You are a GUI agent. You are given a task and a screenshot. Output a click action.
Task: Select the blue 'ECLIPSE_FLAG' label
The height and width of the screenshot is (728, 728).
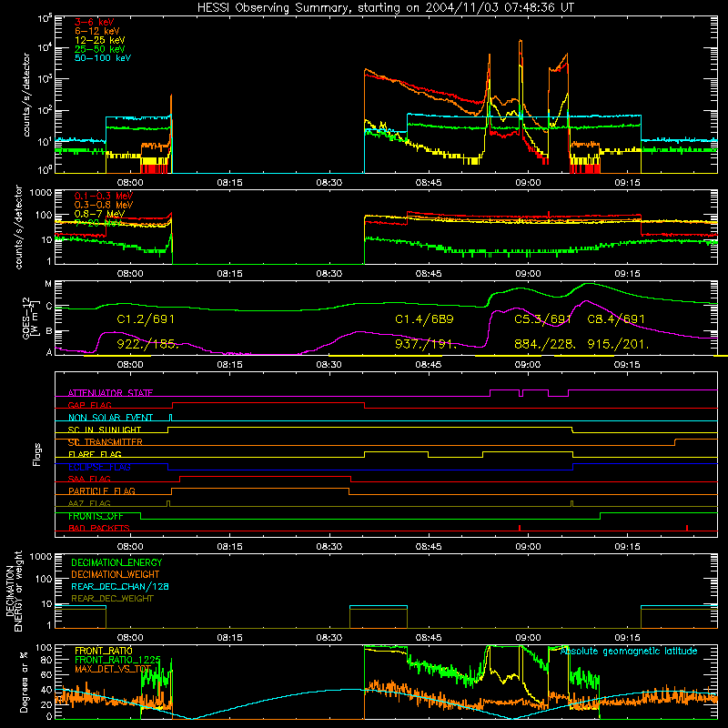pyautogui.click(x=99, y=467)
